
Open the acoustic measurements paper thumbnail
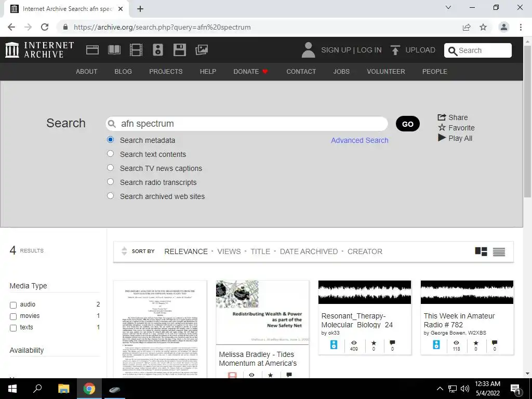[x=160, y=329]
